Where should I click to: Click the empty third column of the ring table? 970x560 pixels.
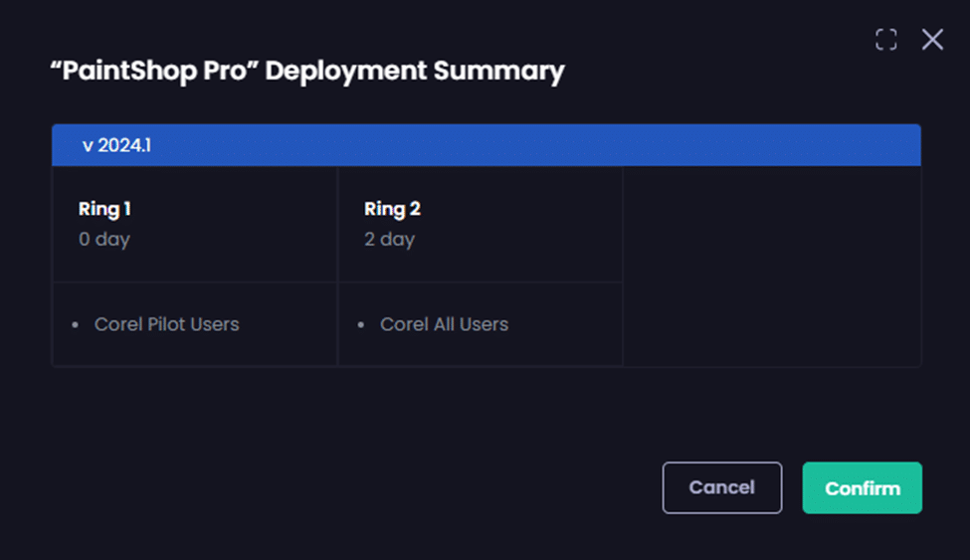coord(771,267)
